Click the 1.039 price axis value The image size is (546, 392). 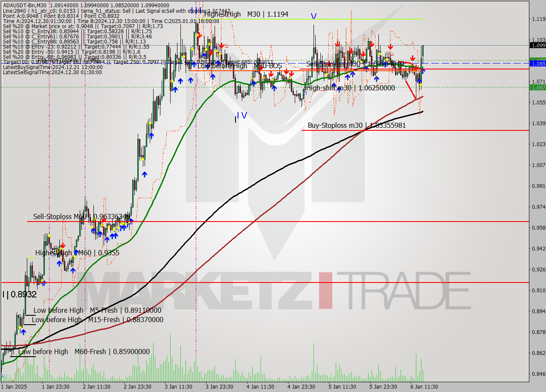539,123
